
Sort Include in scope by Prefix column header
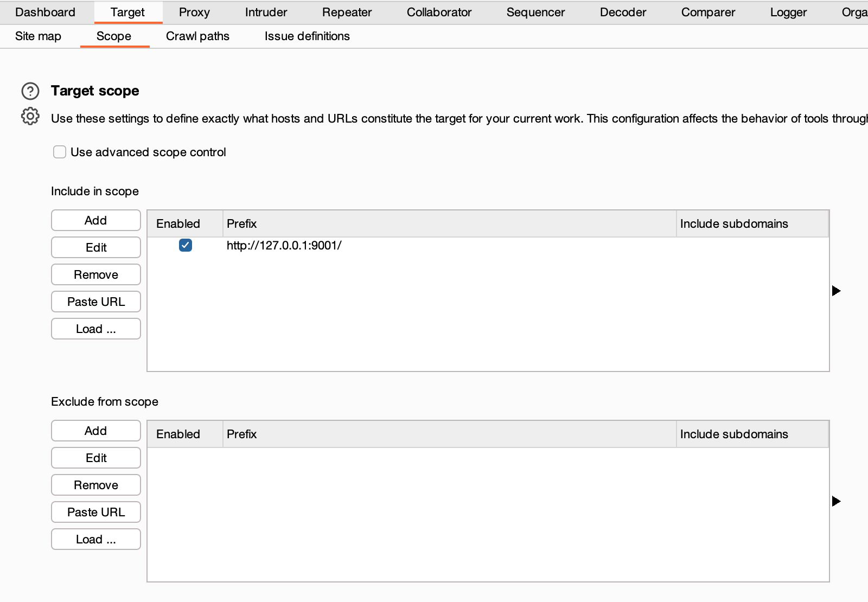[x=449, y=224]
